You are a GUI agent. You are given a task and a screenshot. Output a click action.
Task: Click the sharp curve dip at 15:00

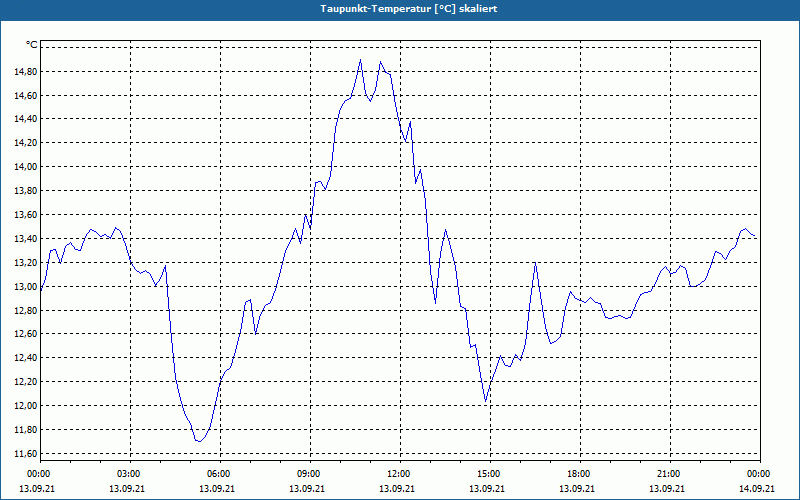click(486, 402)
